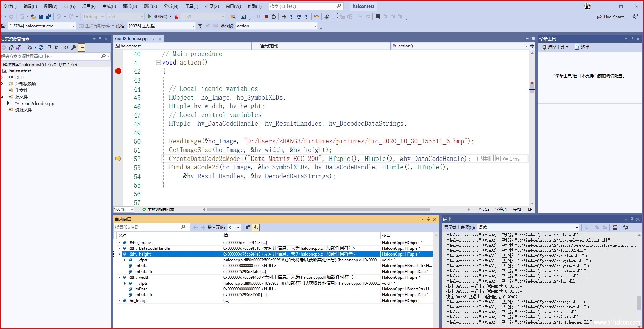The height and width of the screenshot is (329, 644).
Task: Click the pin icon on Solution Explorer panel
Action: [100, 39]
